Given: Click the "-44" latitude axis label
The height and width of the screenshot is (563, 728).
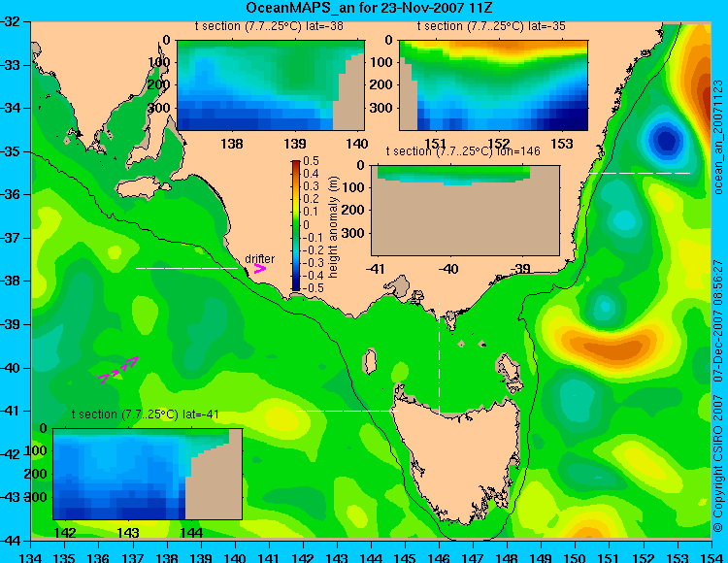Looking at the screenshot, I should pyautogui.click(x=11, y=541).
